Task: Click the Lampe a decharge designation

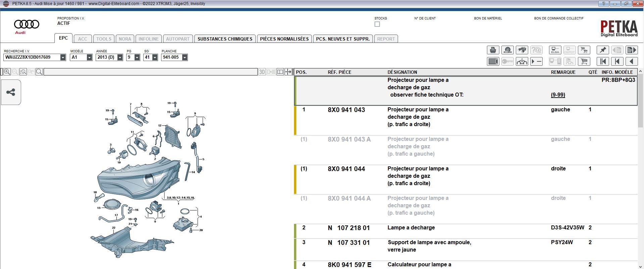Action: coord(411,228)
